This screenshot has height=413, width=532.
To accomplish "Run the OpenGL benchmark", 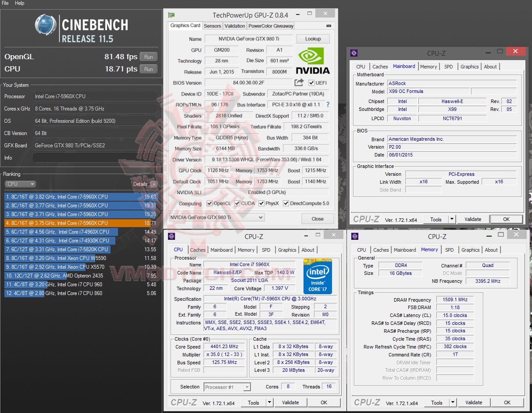I will (149, 57).
